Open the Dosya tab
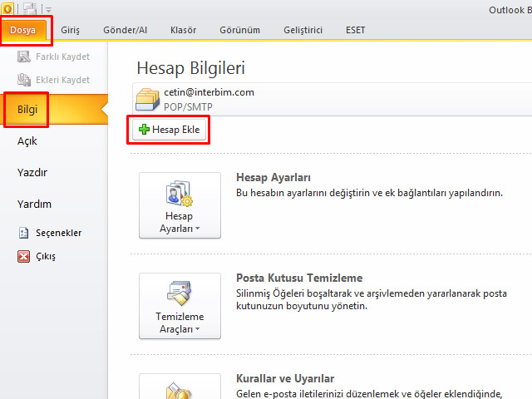532x399 pixels. (25, 31)
